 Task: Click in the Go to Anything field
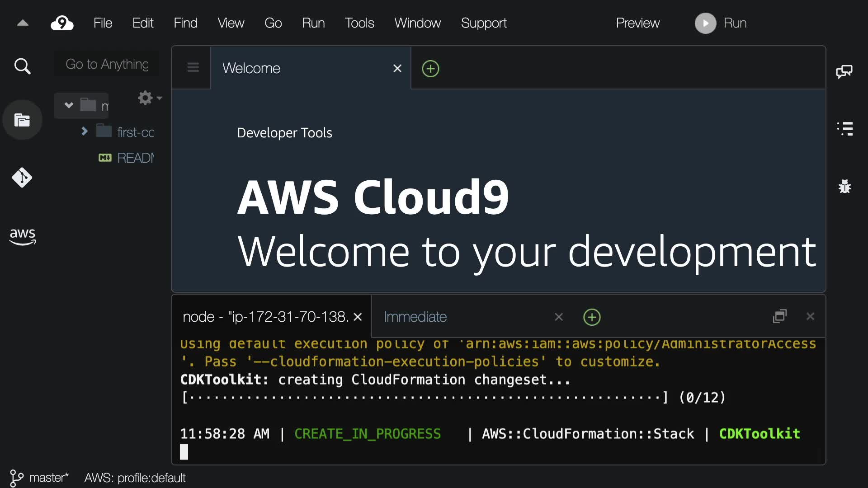pos(107,64)
